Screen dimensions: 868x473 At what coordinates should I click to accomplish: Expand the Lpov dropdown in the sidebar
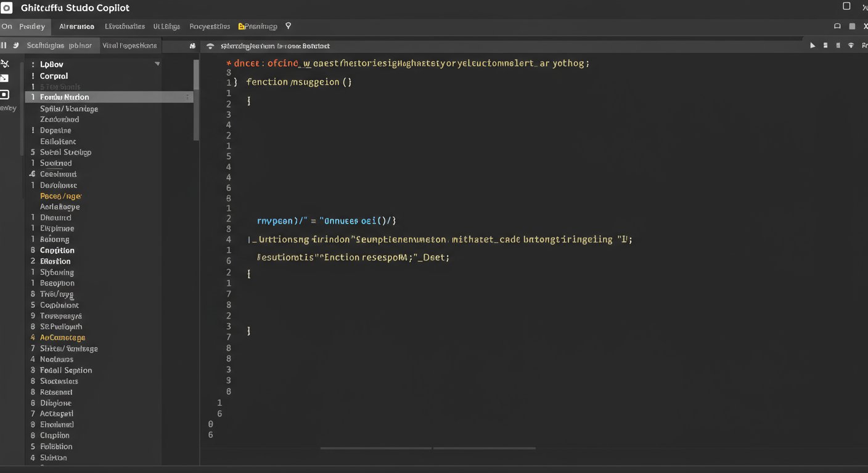pyautogui.click(x=157, y=63)
